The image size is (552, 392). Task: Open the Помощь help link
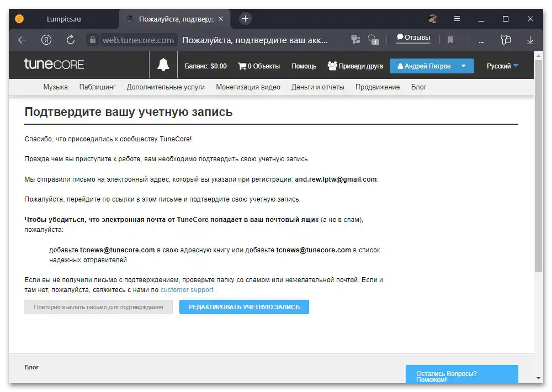[x=304, y=66]
